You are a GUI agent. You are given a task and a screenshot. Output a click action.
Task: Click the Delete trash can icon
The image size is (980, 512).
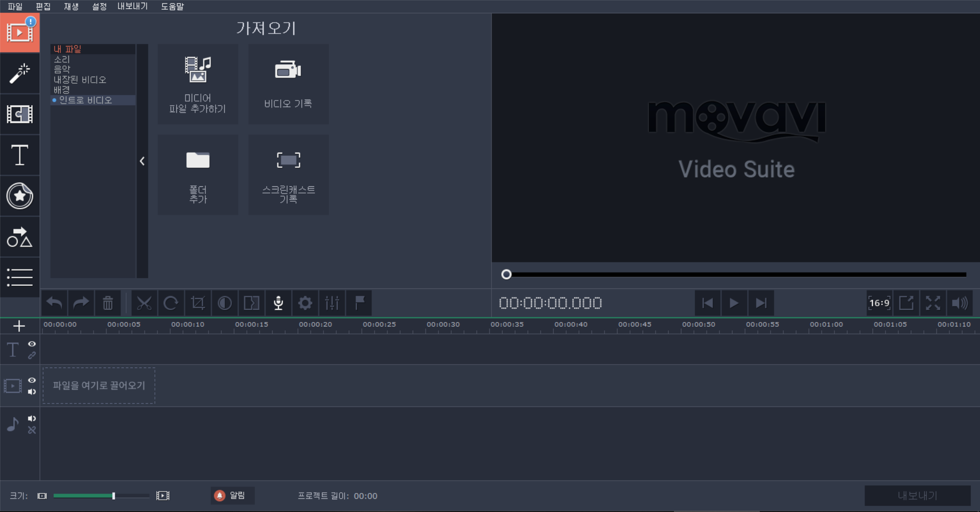pos(108,303)
